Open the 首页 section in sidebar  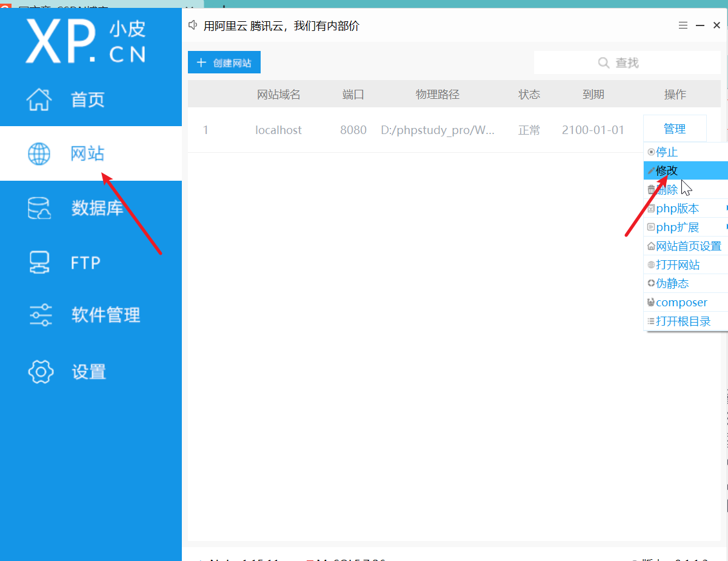coord(91,99)
